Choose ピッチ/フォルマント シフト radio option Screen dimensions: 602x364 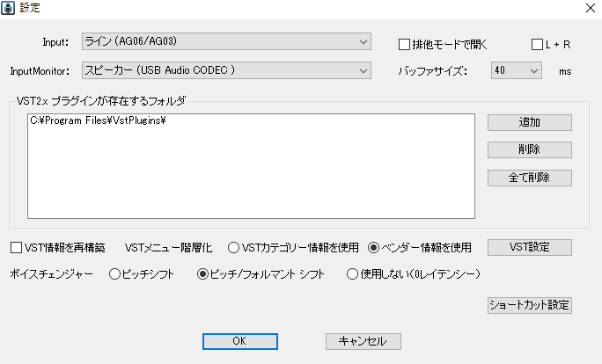tap(202, 274)
